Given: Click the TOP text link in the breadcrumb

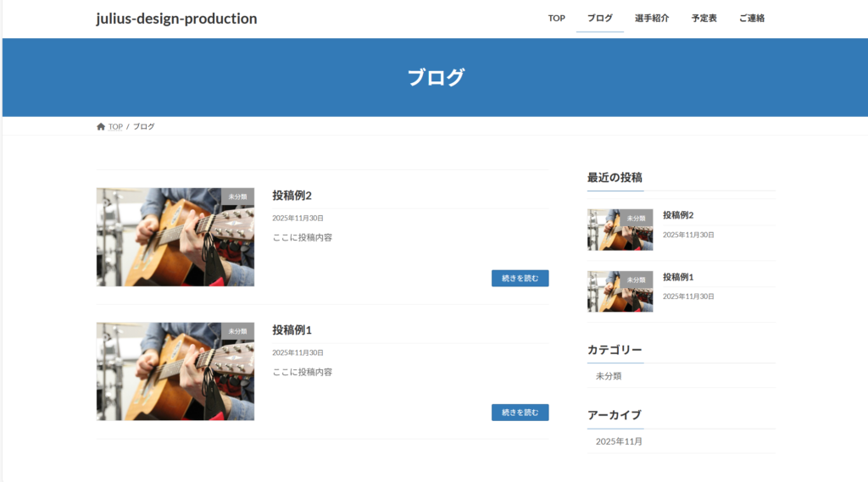Looking at the screenshot, I should pos(115,127).
